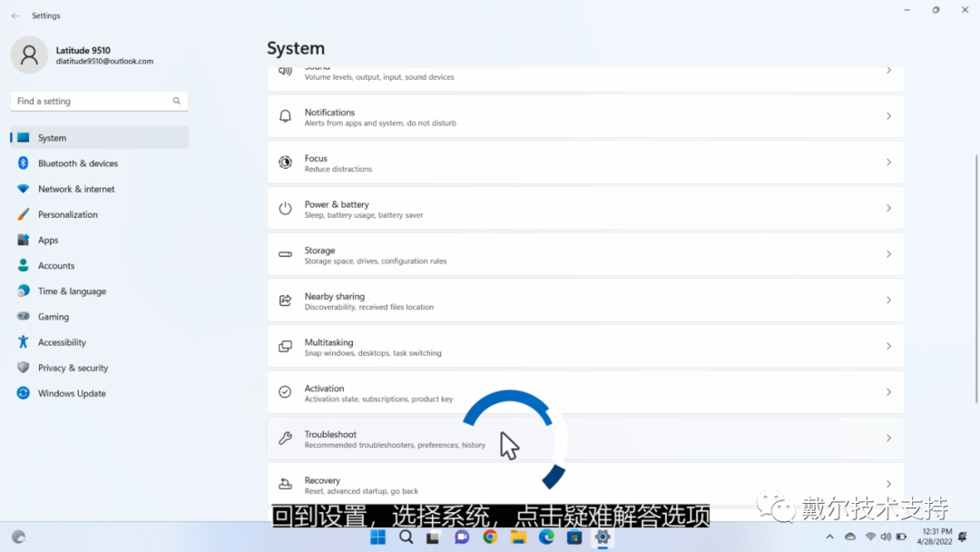Click the back arrow in Settings title bar
Viewport: 980px width, 552px height.
(x=15, y=15)
